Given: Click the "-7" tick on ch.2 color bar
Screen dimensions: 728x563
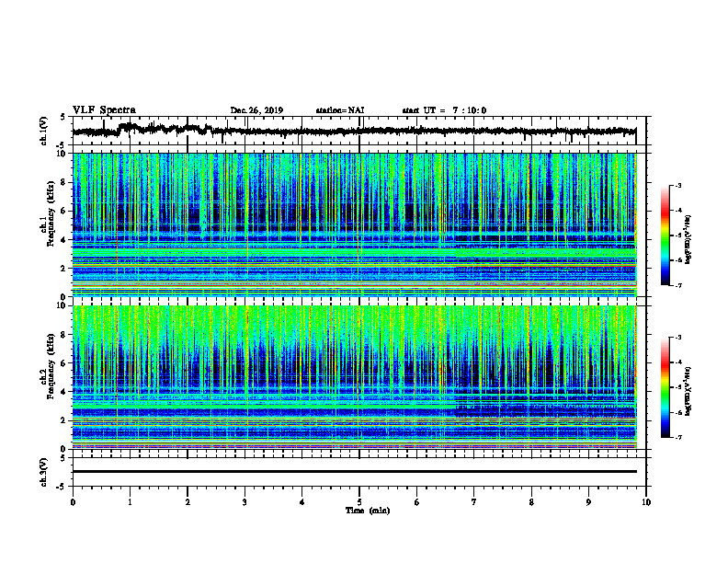Looking at the screenshot, I should (678, 437).
